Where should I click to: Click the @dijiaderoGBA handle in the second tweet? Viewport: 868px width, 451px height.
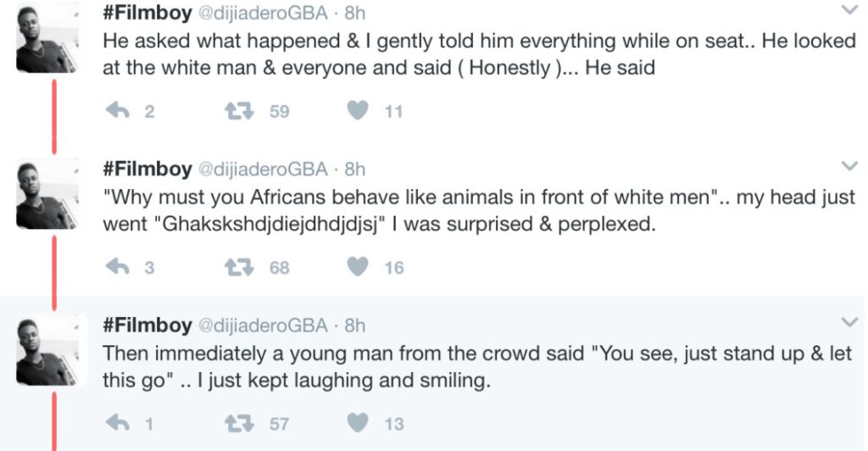(x=262, y=169)
